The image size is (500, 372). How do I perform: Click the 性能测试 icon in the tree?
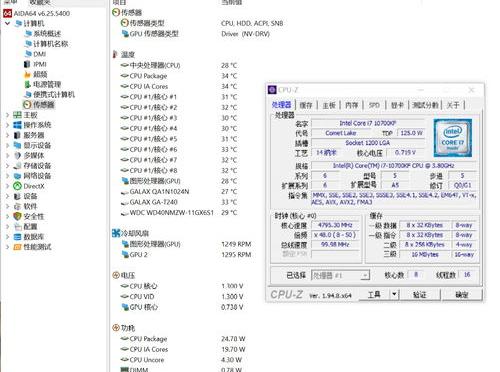17,247
